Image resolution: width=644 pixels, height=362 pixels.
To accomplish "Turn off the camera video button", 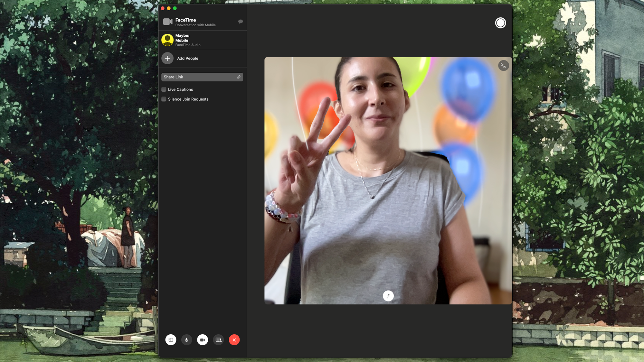I will (203, 340).
